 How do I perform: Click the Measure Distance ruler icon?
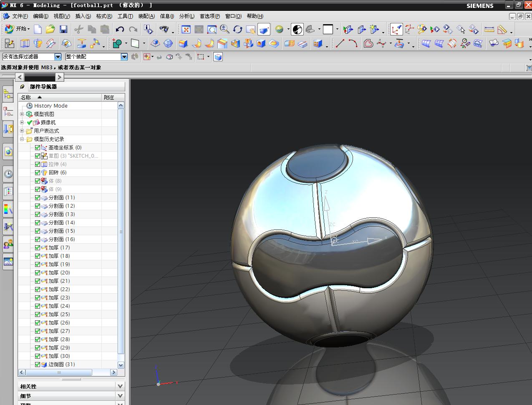pyautogui.click(x=489, y=29)
